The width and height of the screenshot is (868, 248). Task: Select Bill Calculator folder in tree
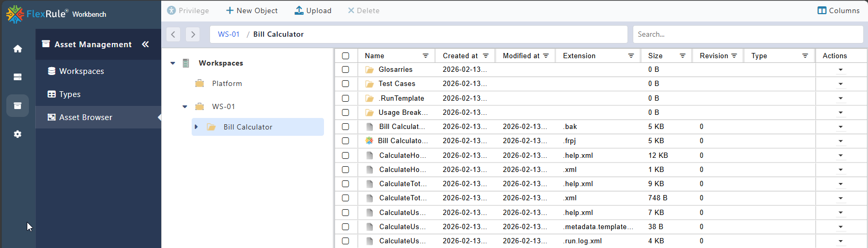(x=258, y=127)
